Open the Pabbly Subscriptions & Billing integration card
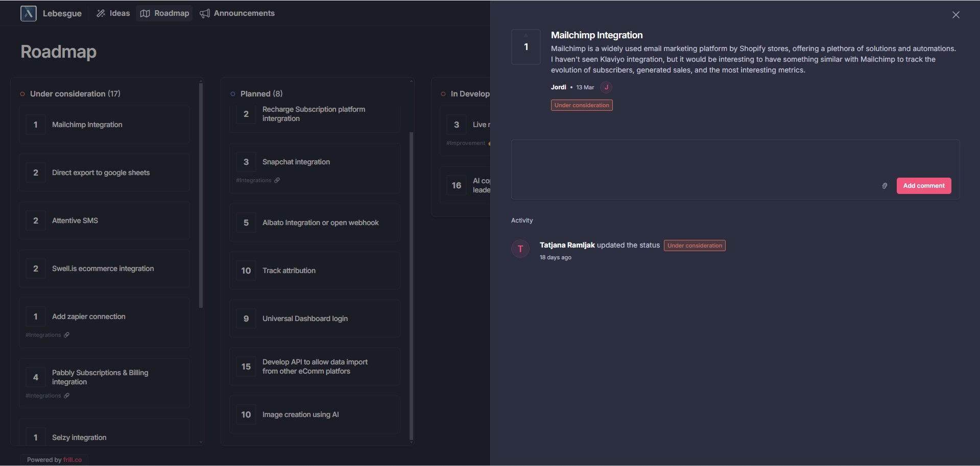Image resolution: width=980 pixels, height=466 pixels. click(x=105, y=383)
